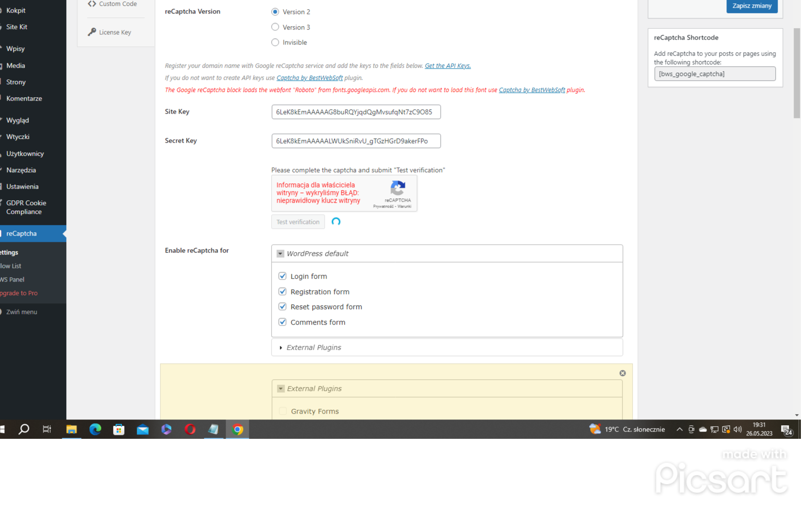Image resolution: width=812 pixels, height=508 pixels.
Task: Show hidden system tray icons
Action: pos(679,429)
